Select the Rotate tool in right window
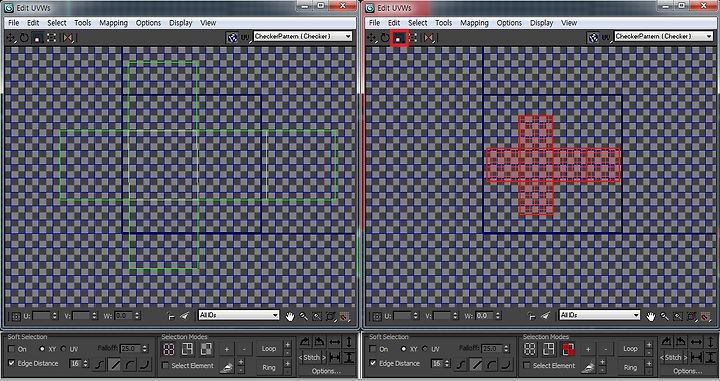Screen dimensions: 720x381 (x=385, y=38)
